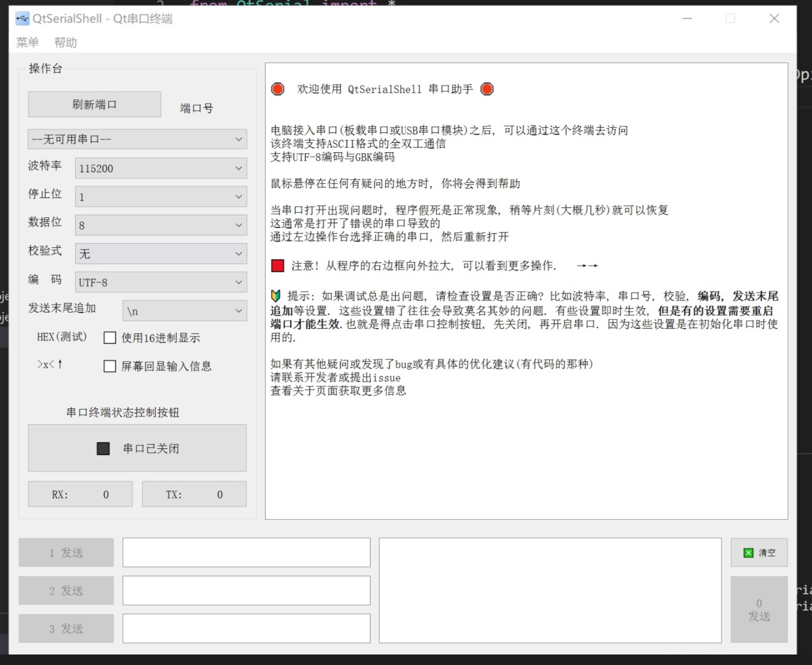Open the 帮助 menu

(x=66, y=43)
